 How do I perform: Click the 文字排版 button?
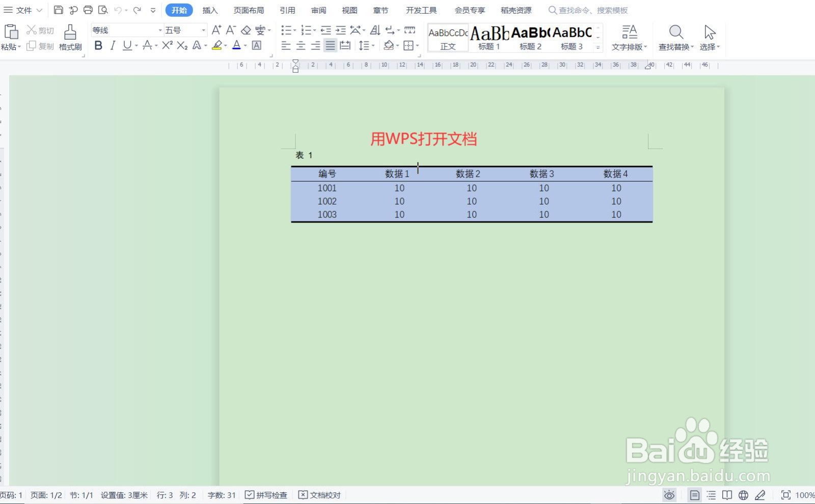click(630, 38)
